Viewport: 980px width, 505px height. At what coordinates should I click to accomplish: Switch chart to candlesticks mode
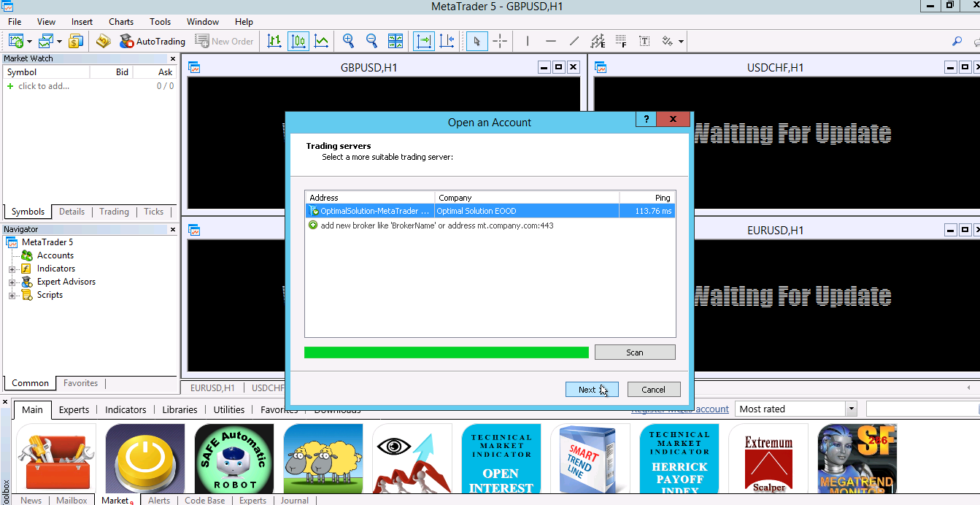pos(298,42)
